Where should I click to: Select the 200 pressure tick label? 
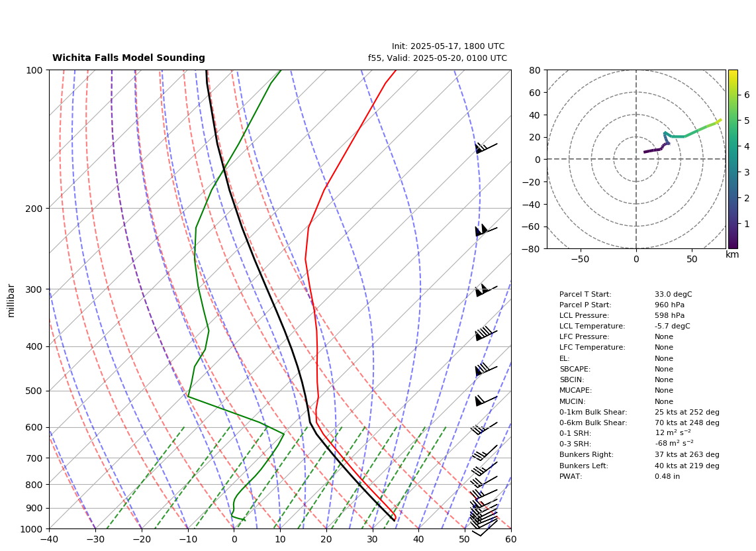35,209
